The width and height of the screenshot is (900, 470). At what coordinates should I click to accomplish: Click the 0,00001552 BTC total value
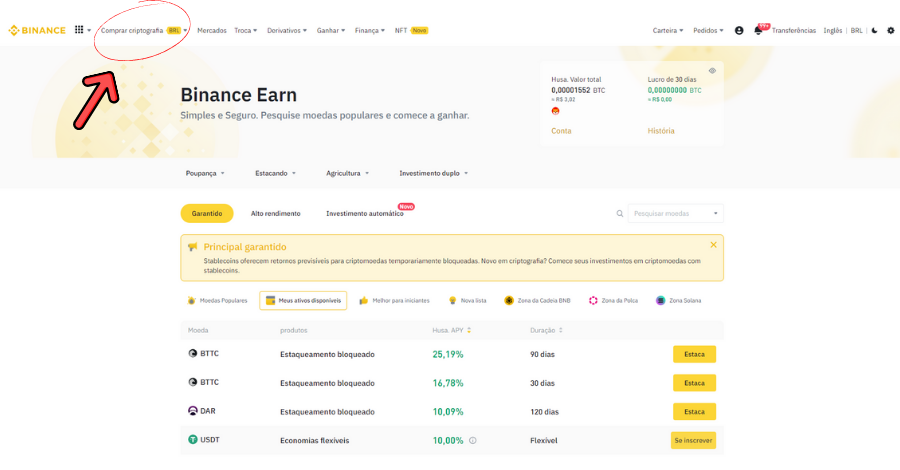[x=578, y=90]
